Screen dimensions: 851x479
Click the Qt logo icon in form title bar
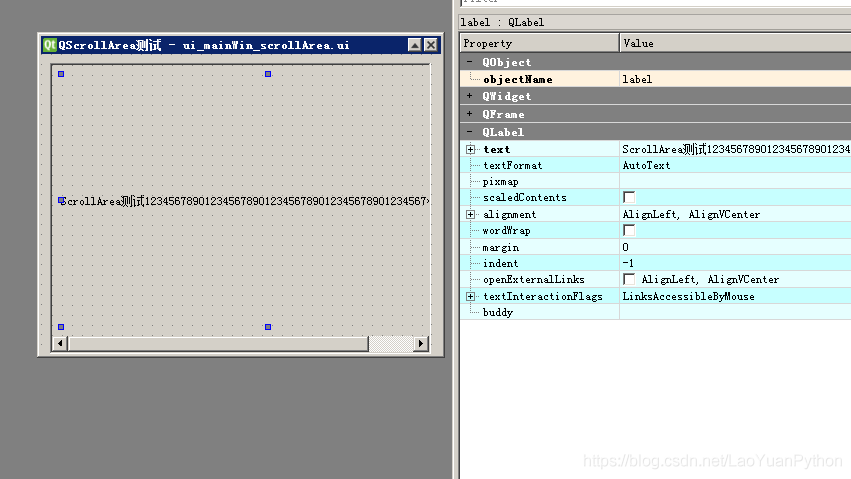point(49,45)
